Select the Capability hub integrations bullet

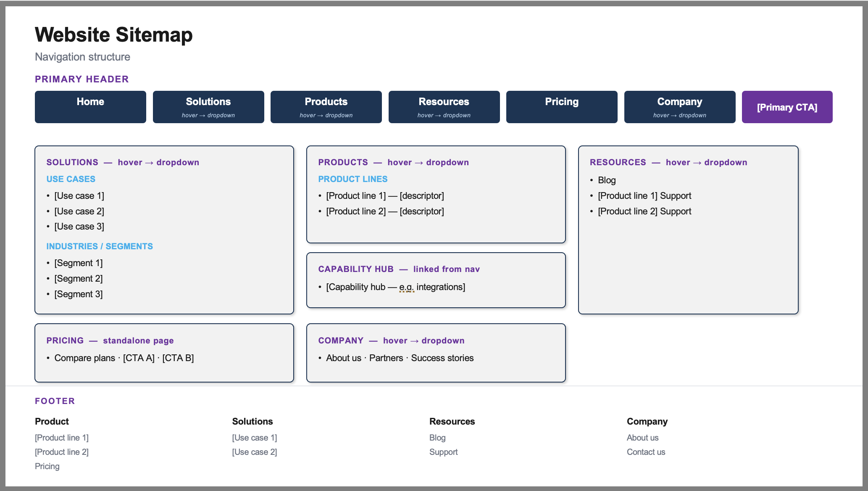(396, 287)
